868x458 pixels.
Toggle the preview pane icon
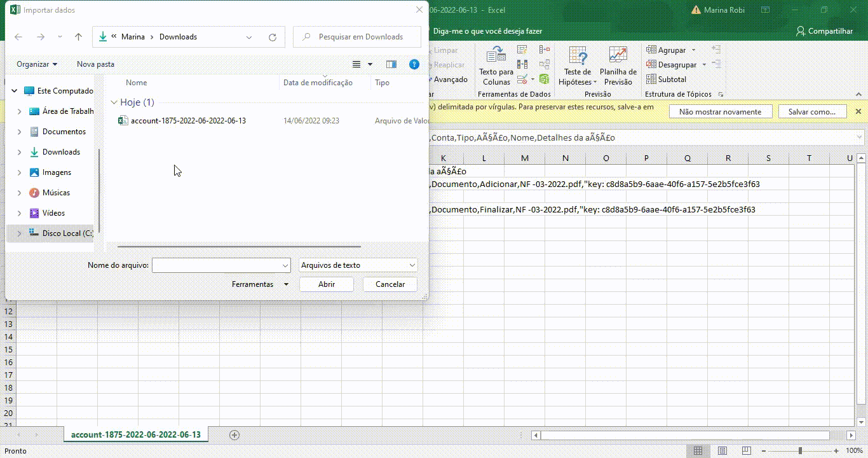click(391, 64)
